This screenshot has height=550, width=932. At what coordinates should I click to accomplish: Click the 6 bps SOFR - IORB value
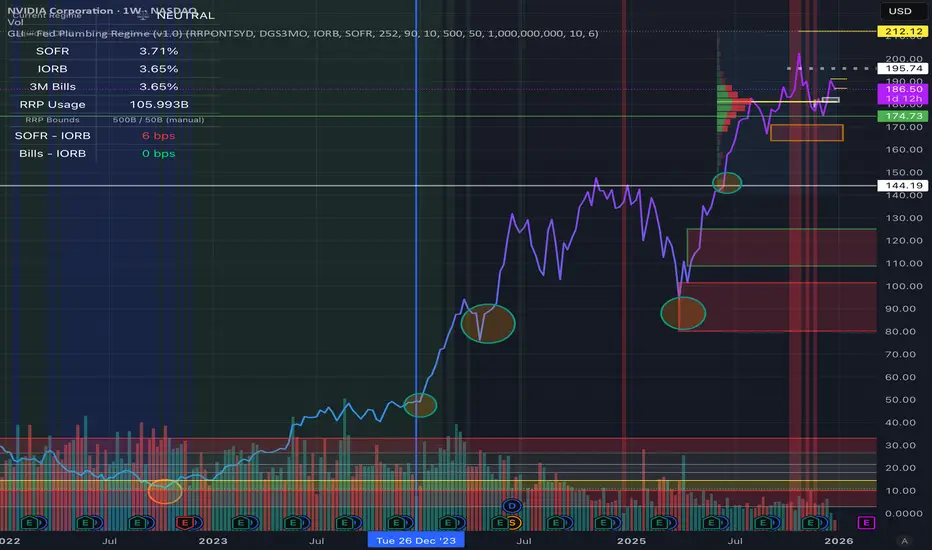point(159,136)
